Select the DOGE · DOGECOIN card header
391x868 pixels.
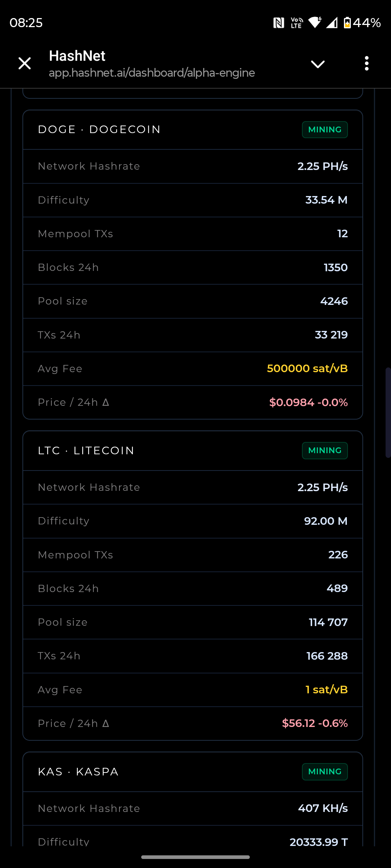coord(99,129)
